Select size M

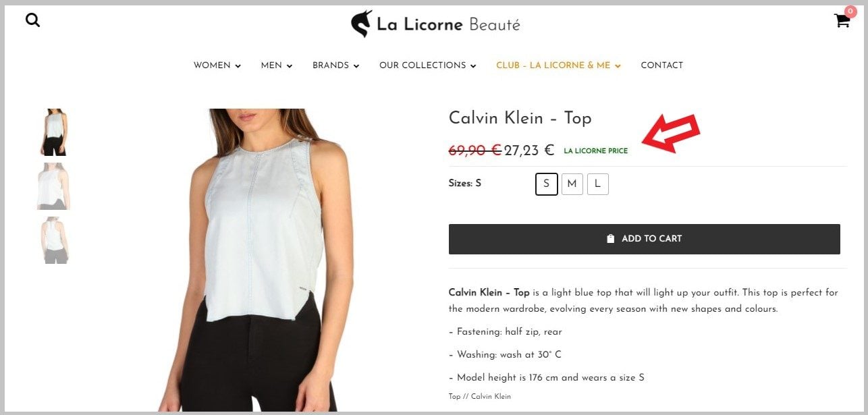(x=572, y=184)
